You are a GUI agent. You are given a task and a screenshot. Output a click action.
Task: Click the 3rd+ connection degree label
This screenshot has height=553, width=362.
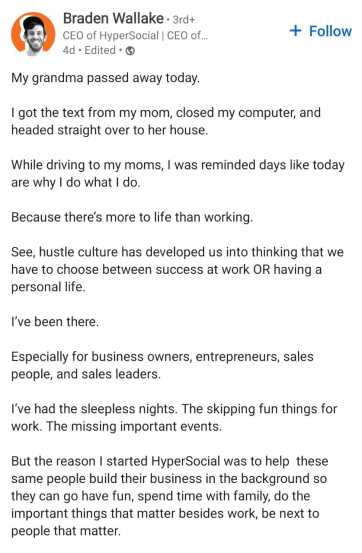click(x=183, y=19)
